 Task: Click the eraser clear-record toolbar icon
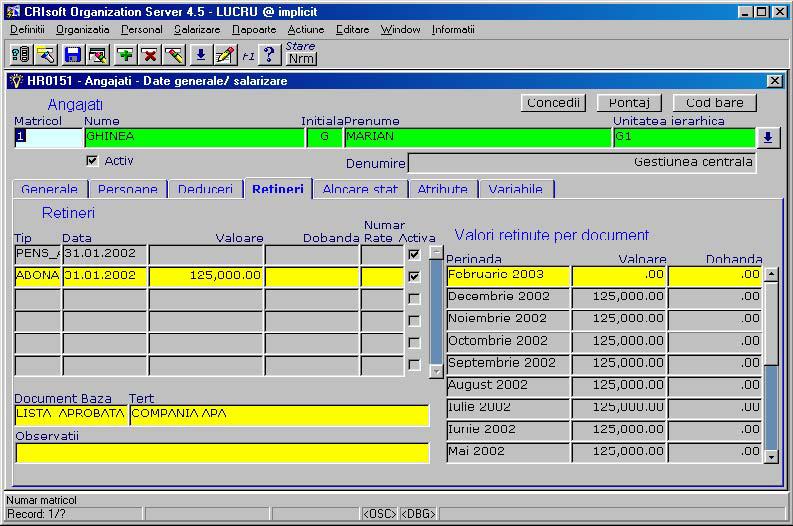pyautogui.click(x=174, y=54)
